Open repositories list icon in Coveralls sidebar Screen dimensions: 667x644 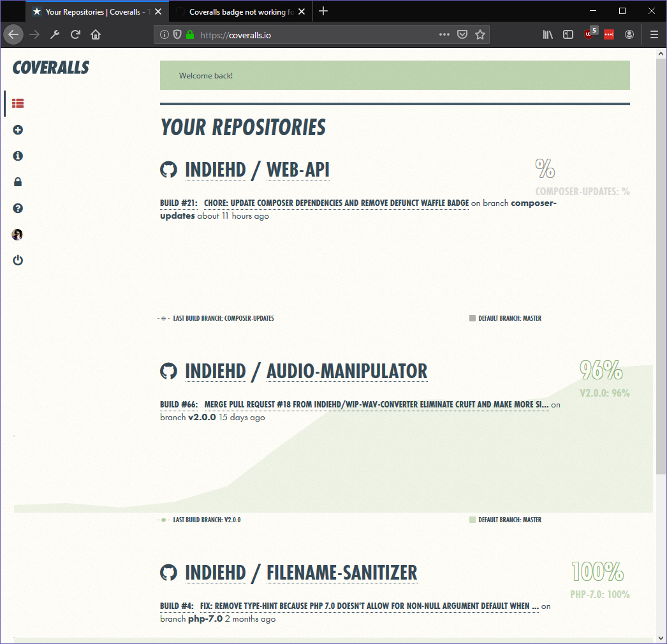point(18,103)
